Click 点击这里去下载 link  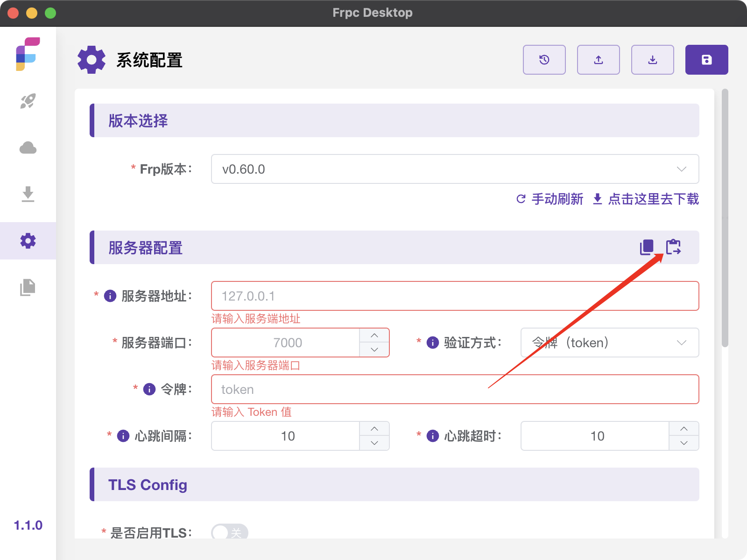tap(646, 199)
